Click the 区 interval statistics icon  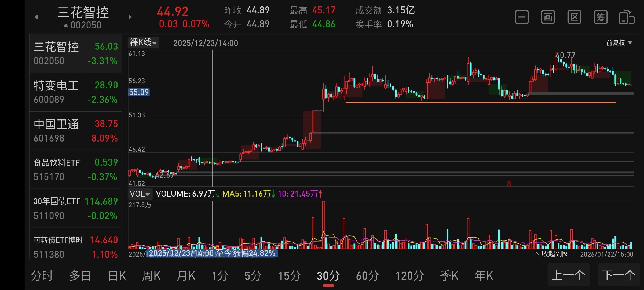574,17
